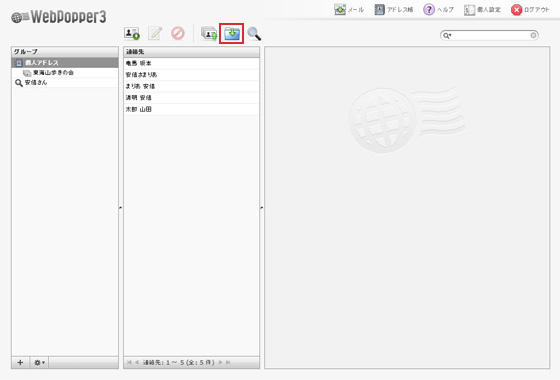Select contact 竜馬 坂本
Viewport: 560px width, 380px height.
tap(191, 63)
